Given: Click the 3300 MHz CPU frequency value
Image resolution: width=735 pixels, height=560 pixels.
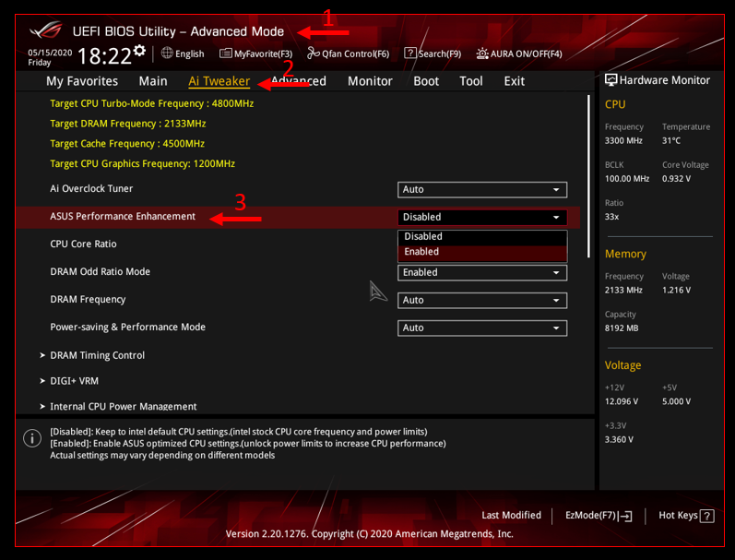Looking at the screenshot, I should [x=623, y=141].
